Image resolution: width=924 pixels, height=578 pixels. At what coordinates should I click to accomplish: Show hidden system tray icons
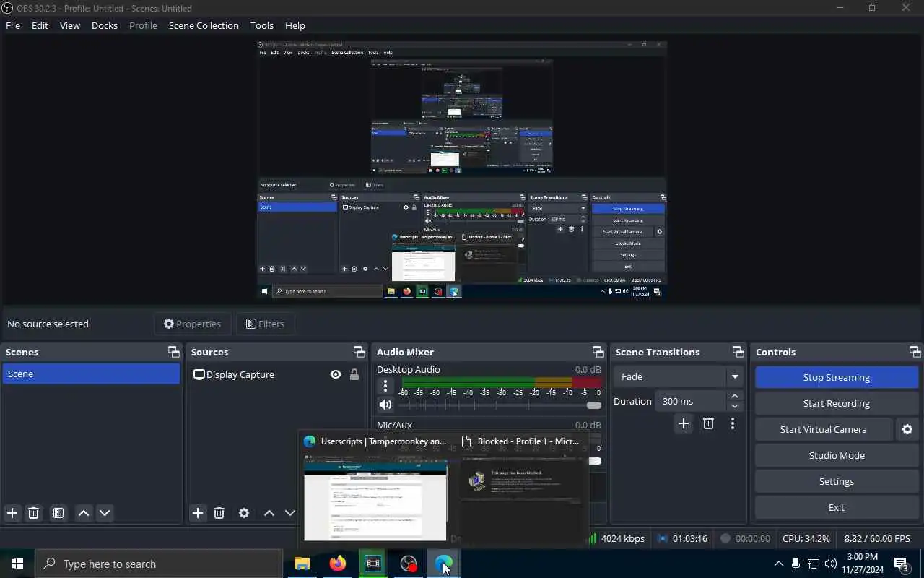pos(778,564)
